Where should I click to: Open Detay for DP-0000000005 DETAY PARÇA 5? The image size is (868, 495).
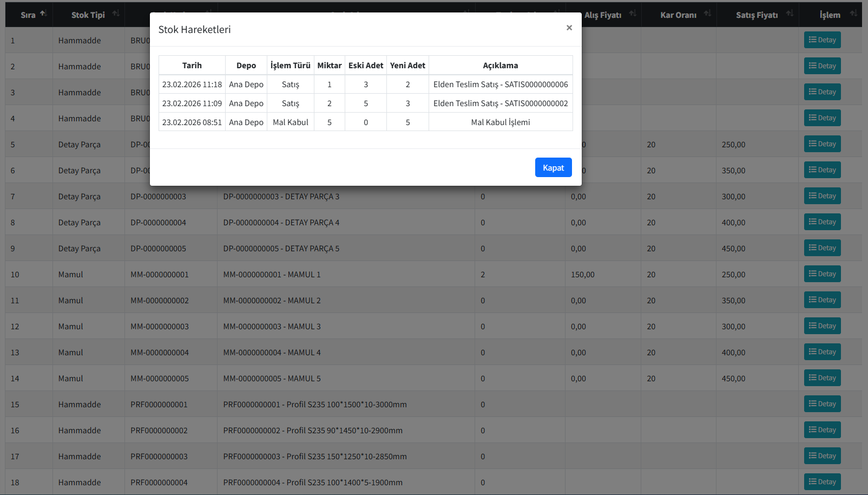(822, 248)
